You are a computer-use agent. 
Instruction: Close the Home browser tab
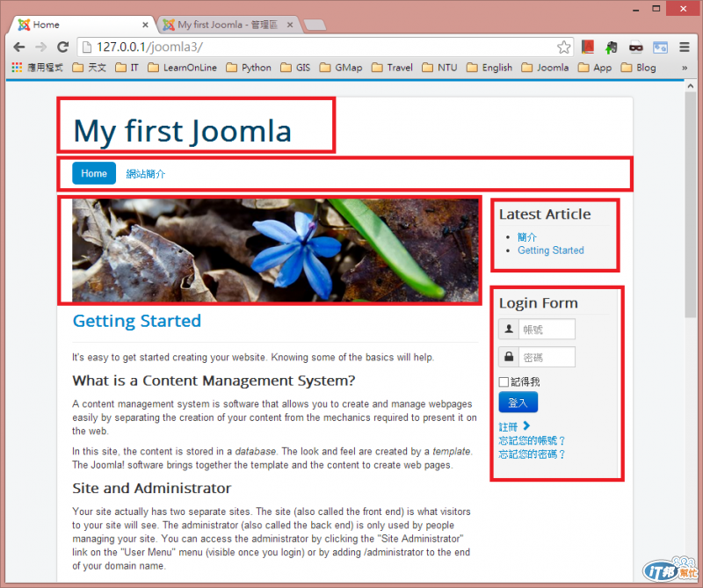coord(145,25)
